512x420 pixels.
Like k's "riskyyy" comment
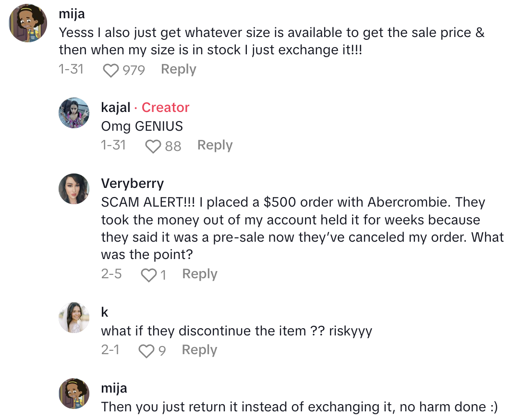146,351
